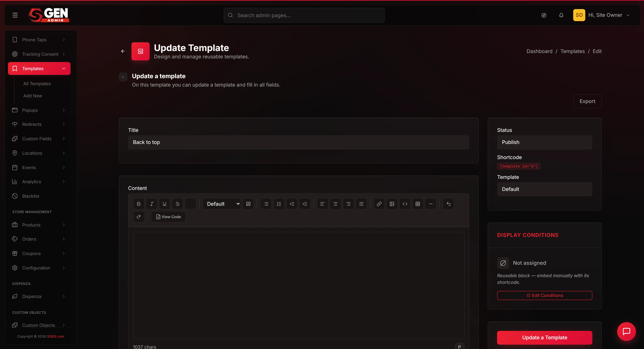Viewport: 644px width, 349px height.
Task: Go to Templates breadcrumb
Action: 573,51
